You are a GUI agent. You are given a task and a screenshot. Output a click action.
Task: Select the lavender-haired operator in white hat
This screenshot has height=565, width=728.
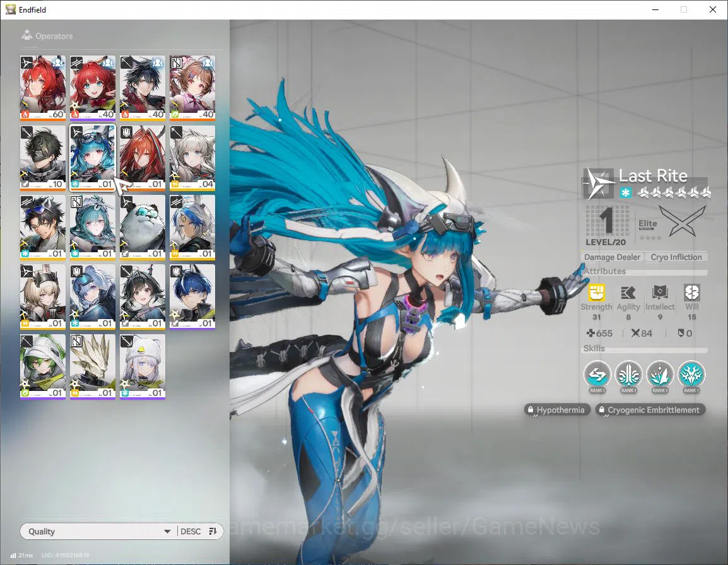pos(143,366)
